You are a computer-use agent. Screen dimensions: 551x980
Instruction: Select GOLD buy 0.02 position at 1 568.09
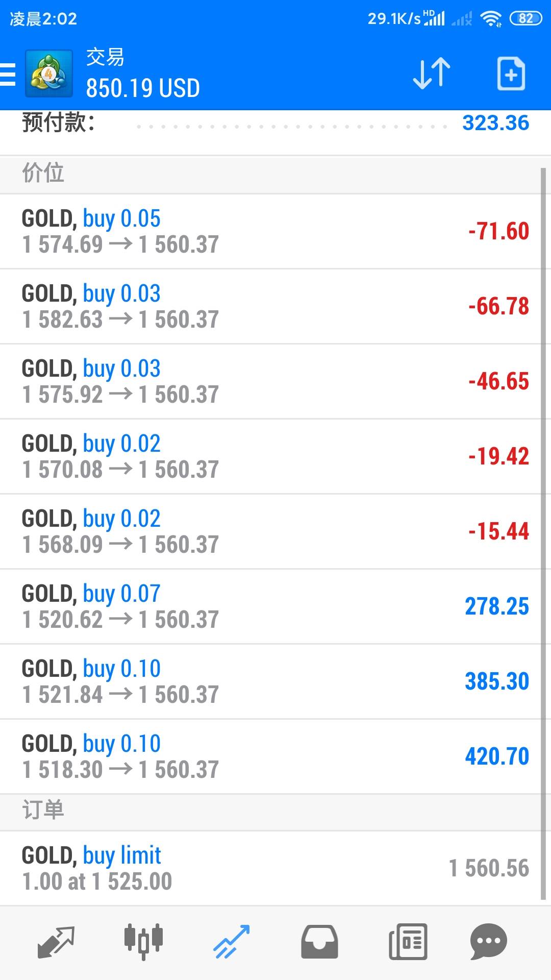[x=270, y=531]
